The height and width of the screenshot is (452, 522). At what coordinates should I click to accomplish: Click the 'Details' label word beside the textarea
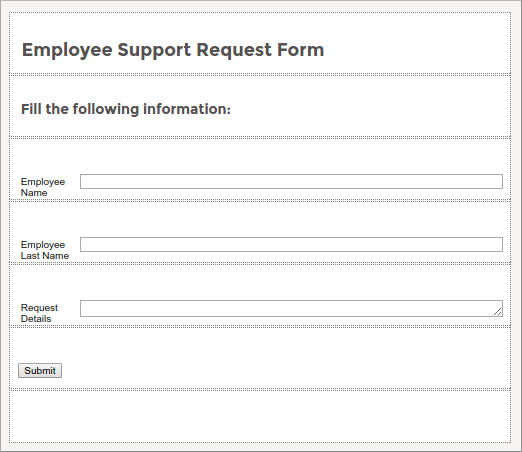point(36,319)
